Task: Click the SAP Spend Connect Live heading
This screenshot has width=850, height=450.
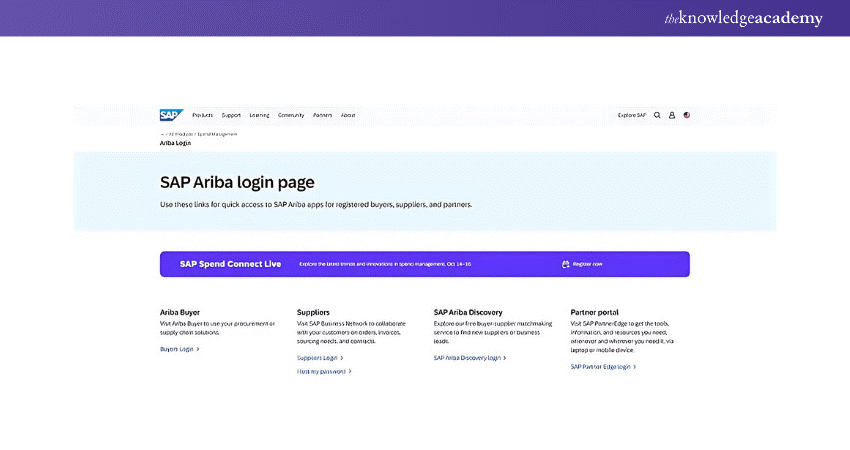Action: (x=230, y=264)
